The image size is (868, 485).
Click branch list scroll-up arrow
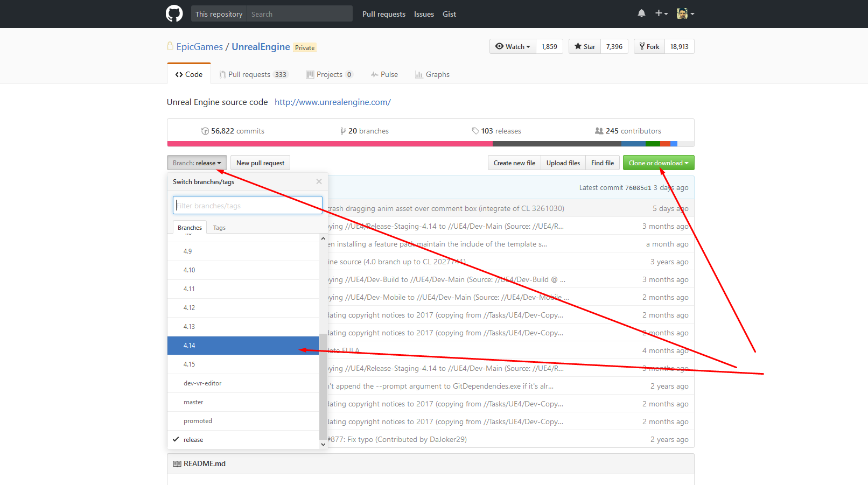point(323,238)
